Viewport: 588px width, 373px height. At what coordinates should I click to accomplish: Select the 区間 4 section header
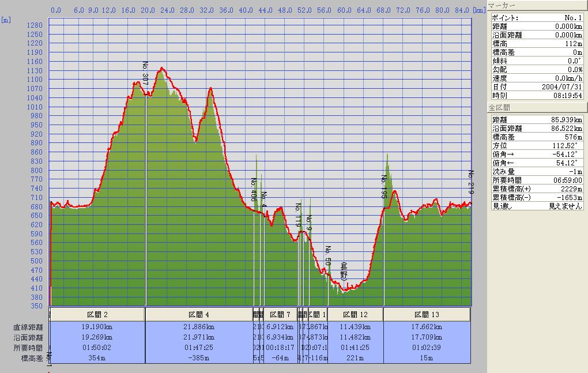click(x=198, y=315)
